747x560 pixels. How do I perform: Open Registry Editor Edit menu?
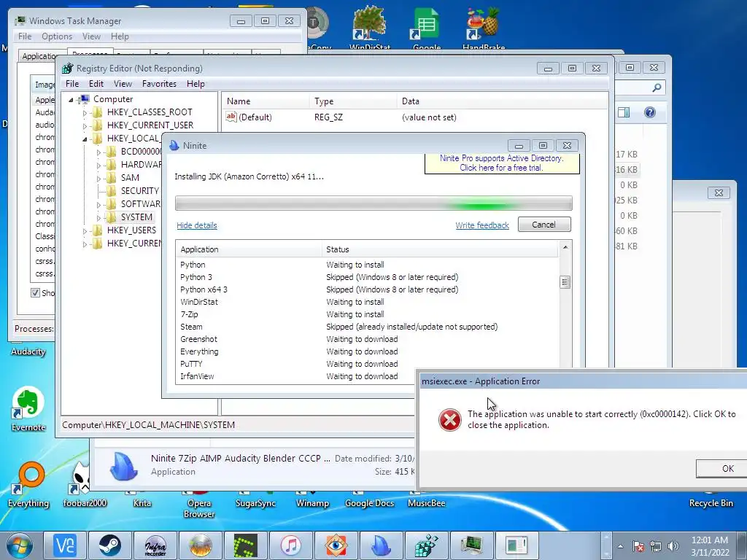[x=96, y=84]
